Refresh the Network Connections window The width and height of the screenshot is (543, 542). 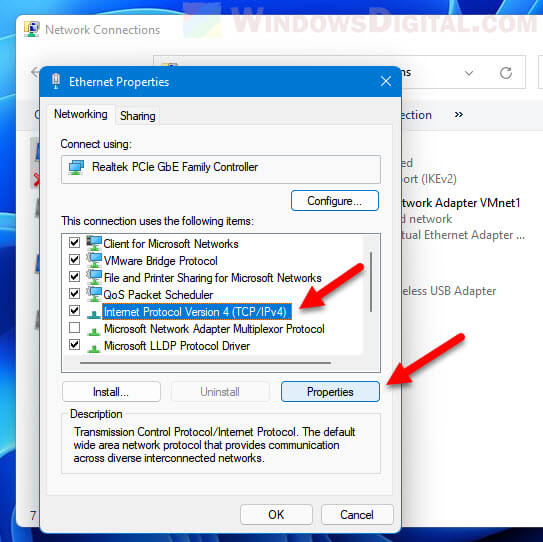[x=506, y=73]
